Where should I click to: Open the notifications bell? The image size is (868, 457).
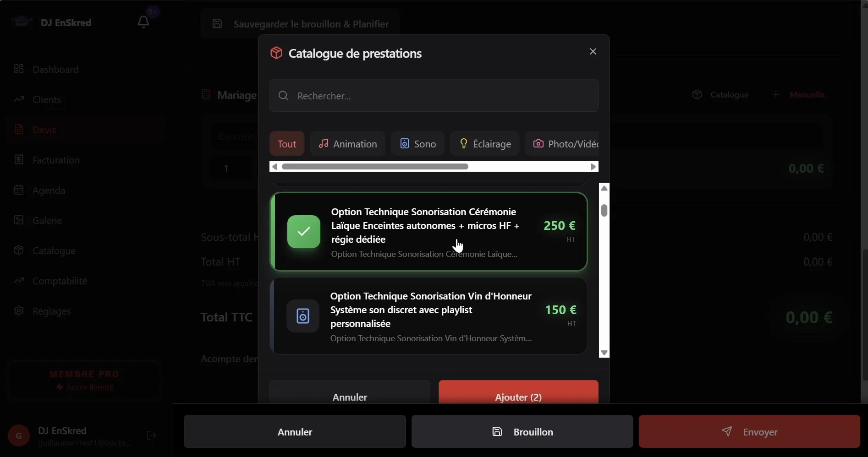pos(143,22)
